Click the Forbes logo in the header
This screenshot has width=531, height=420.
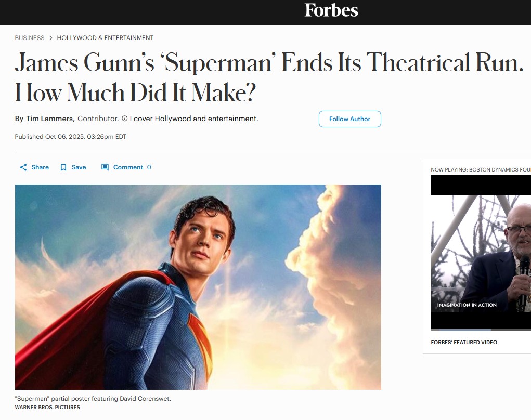pos(331,10)
